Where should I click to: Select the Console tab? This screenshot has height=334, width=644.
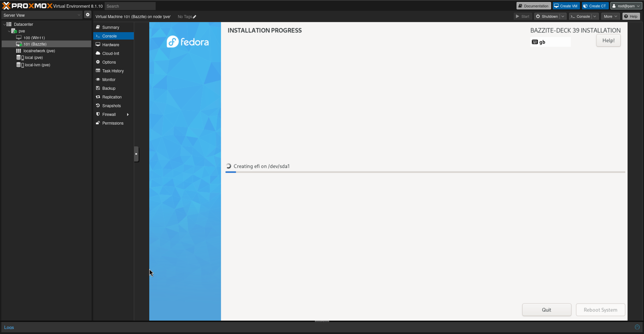tap(113, 36)
